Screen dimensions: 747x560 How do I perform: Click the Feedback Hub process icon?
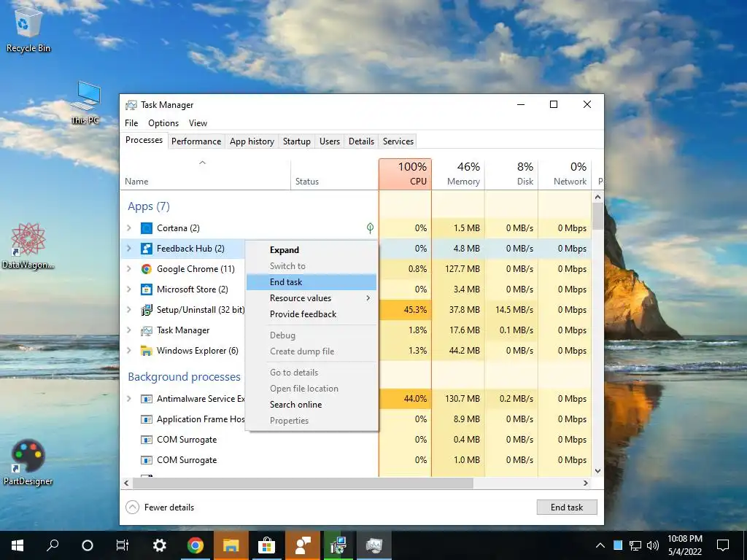[x=146, y=249]
